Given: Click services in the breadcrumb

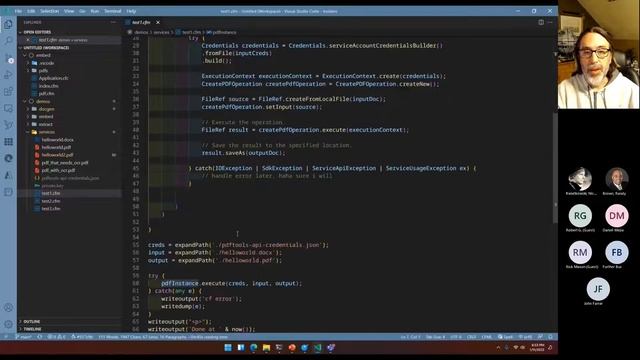Looking at the screenshot, I should click(161, 32).
